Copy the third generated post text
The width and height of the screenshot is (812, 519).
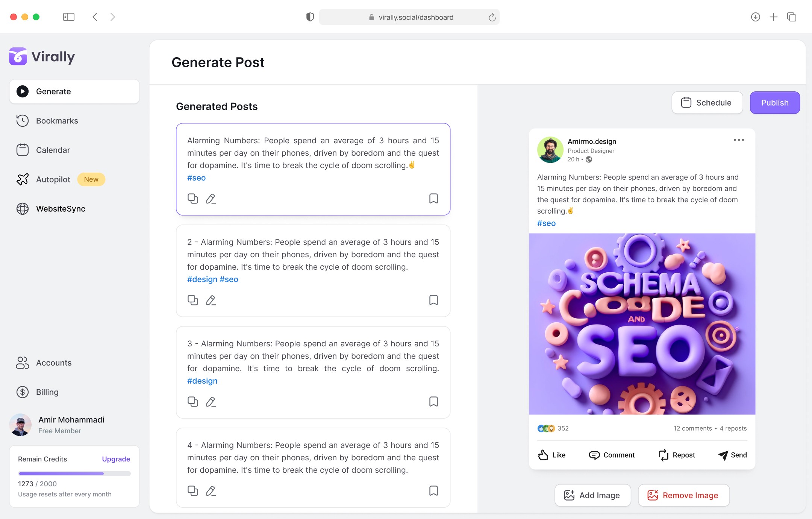pyautogui.click(x=193, y=402)
